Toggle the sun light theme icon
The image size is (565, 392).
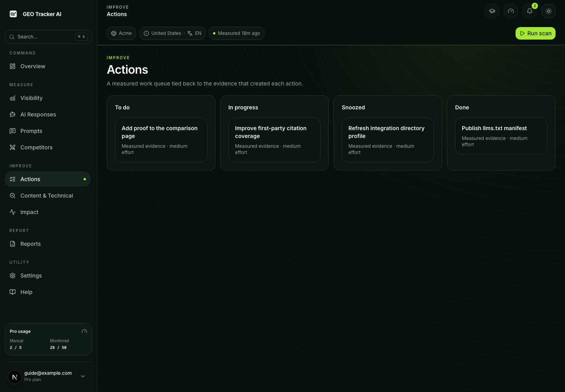(549, 11)
